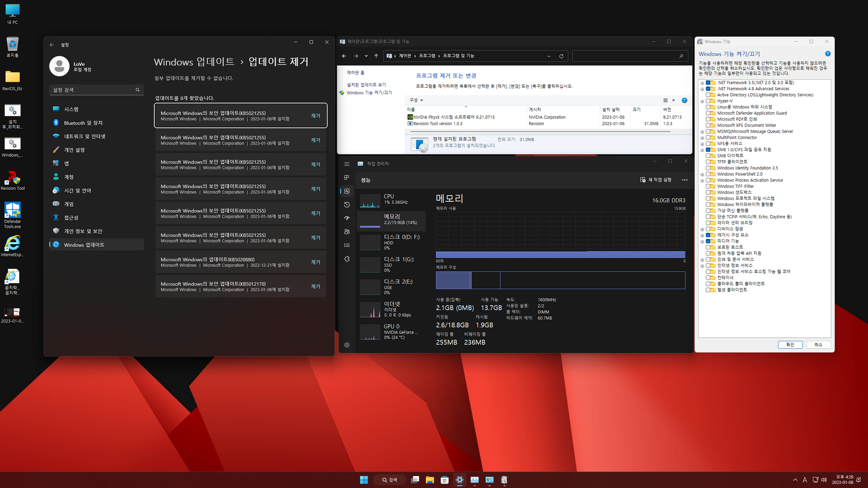Click 설치된 업데이트 보기 link

click(366, 84)
